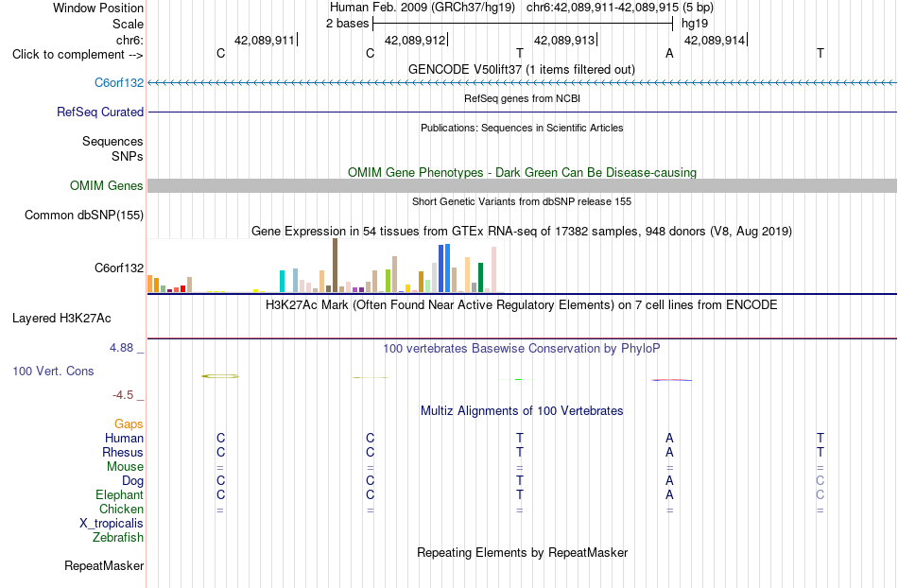Click 'Short Genetic Variants from dbSNP release 155'
Screen dimensions: 898x588
tap(521, 201)
